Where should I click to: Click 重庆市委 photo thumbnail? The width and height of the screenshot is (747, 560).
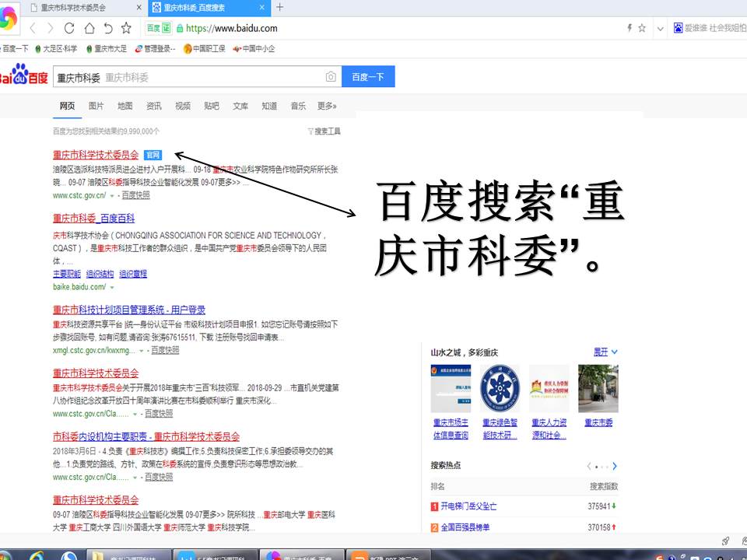click(598, 389)
